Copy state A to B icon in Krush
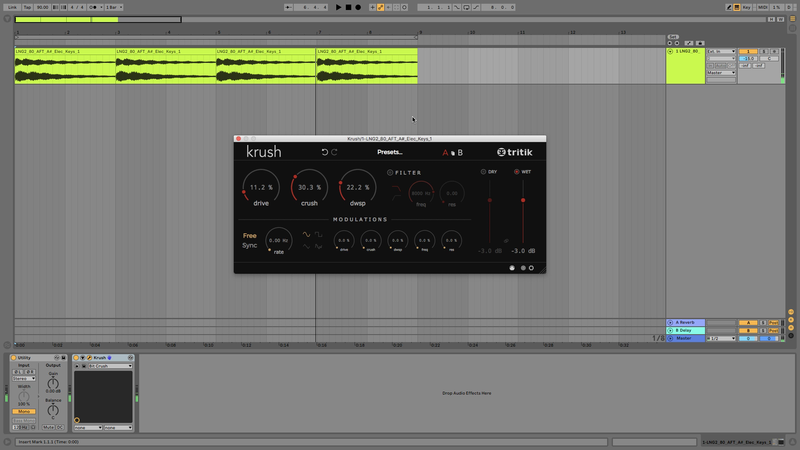The width and height of the screenshot is (800, 450). point(453,153)
